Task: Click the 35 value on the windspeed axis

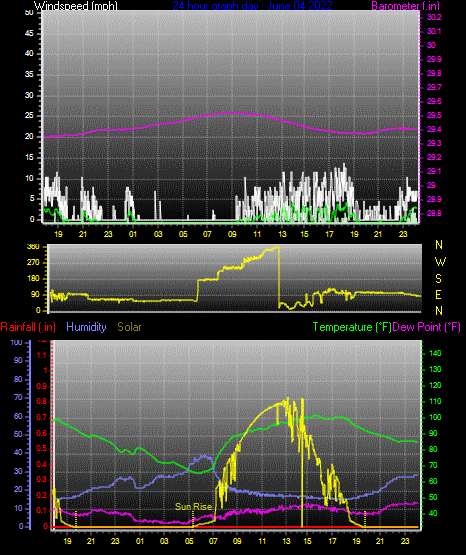Action: pyautogui.click(x=29, y=74)
